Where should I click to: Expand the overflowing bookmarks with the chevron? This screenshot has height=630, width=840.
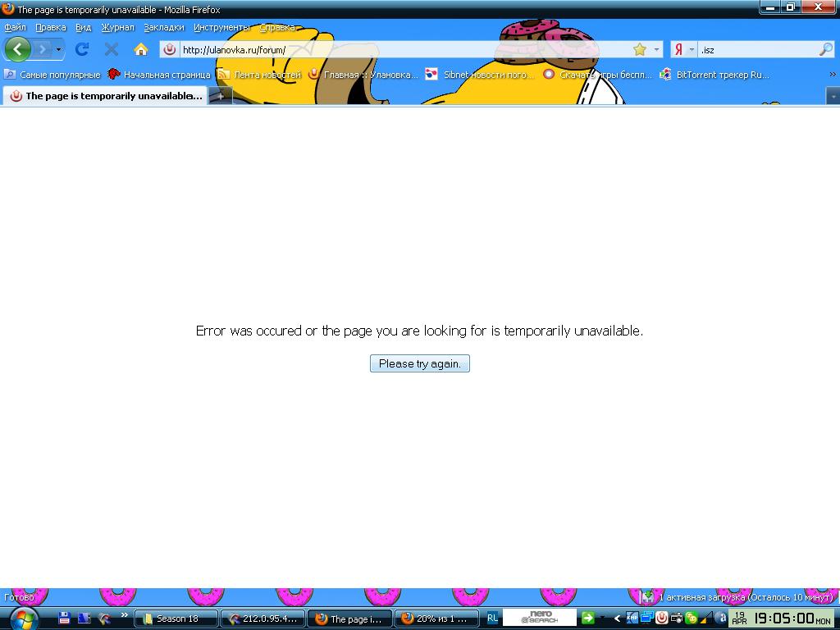coord(832,74)
